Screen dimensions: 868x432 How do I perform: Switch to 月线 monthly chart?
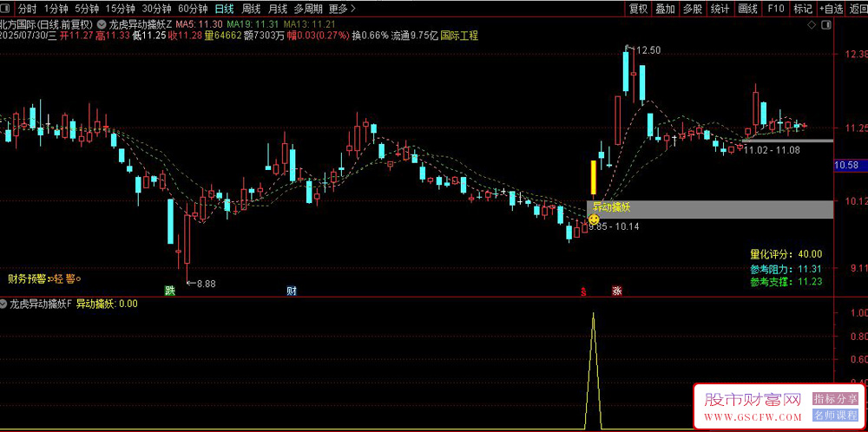[278, 9]
